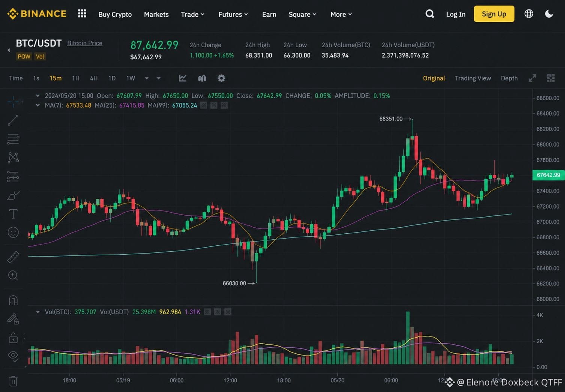The width and height of the screenshot is (565, 392).
Task: Toggle the magnet snap mode
Action: [13, 300]
